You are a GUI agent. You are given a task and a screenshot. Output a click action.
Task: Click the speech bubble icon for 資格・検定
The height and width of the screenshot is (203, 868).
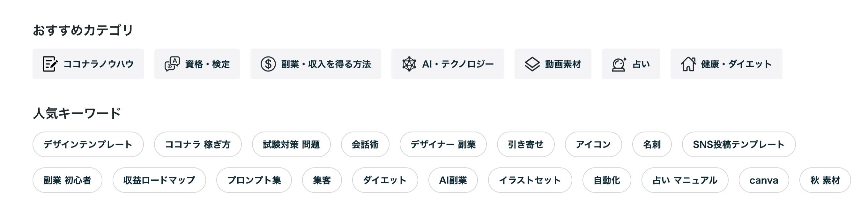172,64
